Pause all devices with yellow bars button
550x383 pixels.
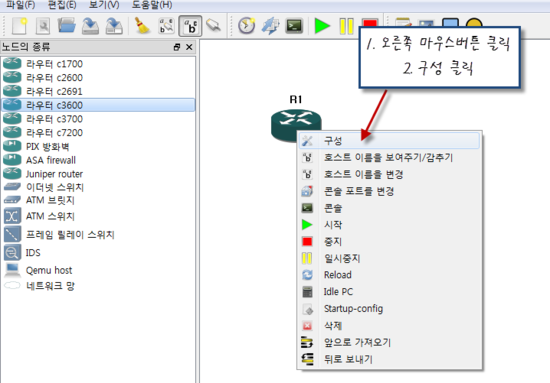(x=346, y=26)
